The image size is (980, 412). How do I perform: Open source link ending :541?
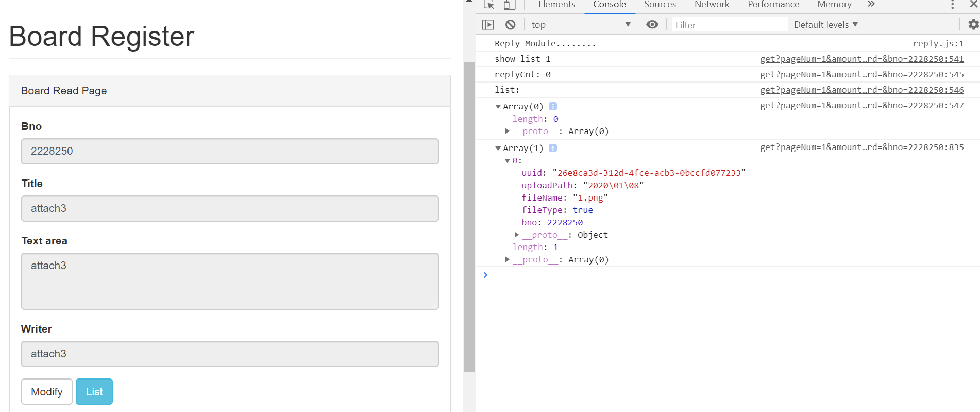[862, 59]
